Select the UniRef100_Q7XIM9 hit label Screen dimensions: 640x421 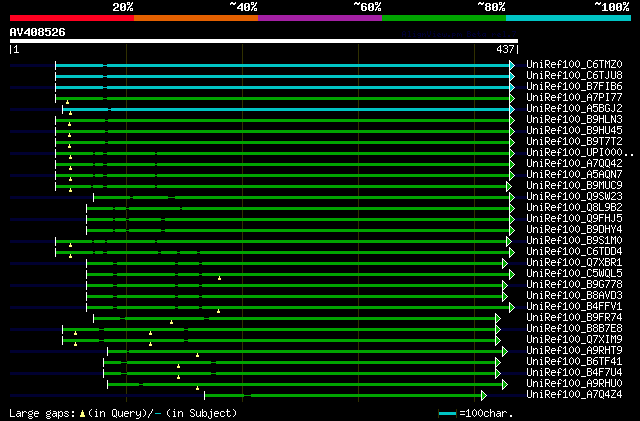click(x=574, y=340)
